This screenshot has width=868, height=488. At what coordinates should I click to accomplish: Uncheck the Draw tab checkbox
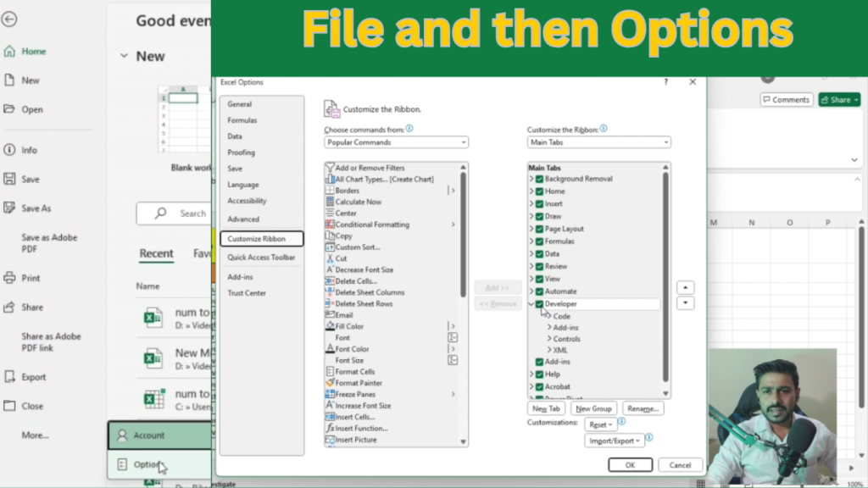[539, 216]
